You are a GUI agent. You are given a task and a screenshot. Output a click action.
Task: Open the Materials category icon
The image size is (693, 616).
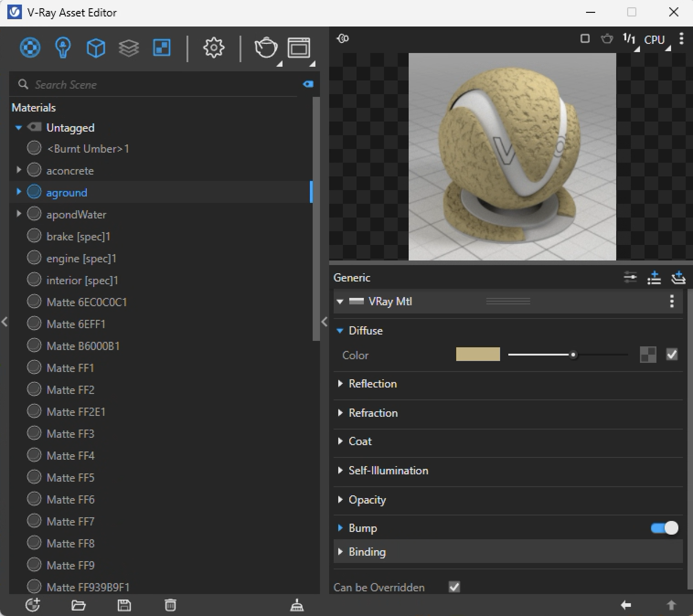(x=30, y=48)
